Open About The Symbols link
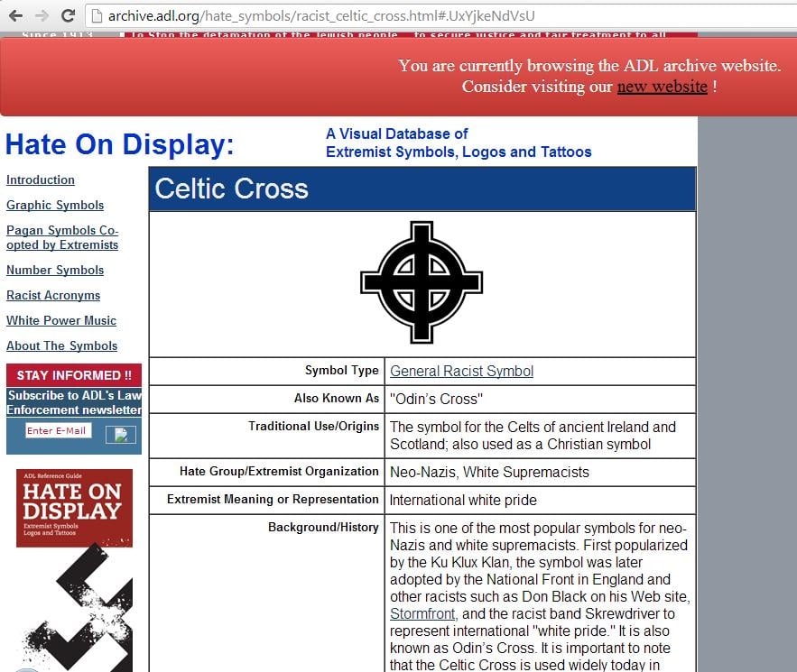 point(61,345)
